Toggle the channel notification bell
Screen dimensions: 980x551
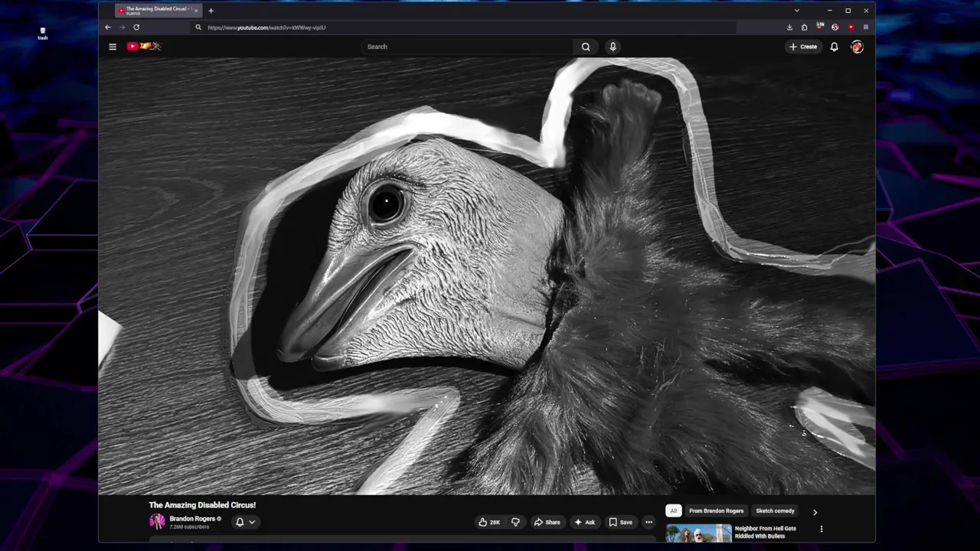(240, 522)
